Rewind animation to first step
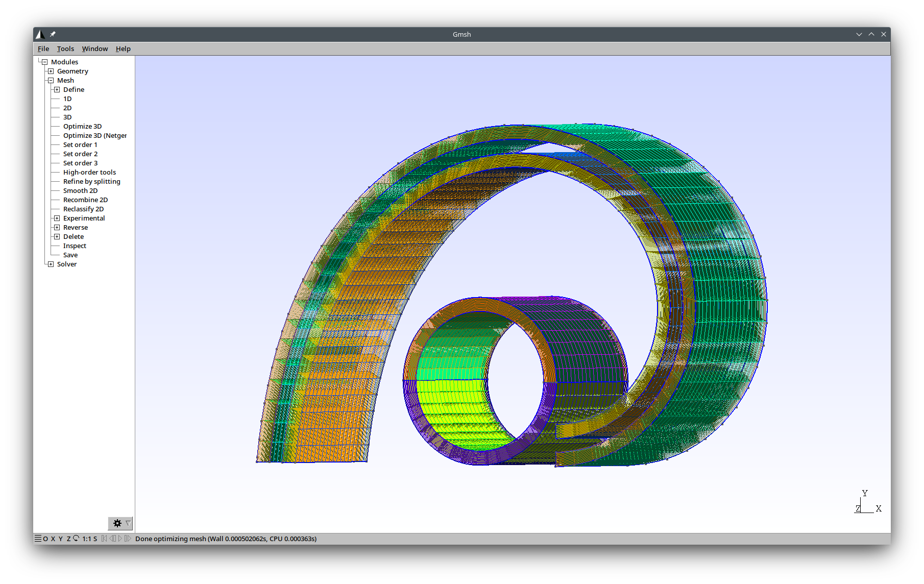The height and width of the screenshot is (584, 924). tap(104, 539)
